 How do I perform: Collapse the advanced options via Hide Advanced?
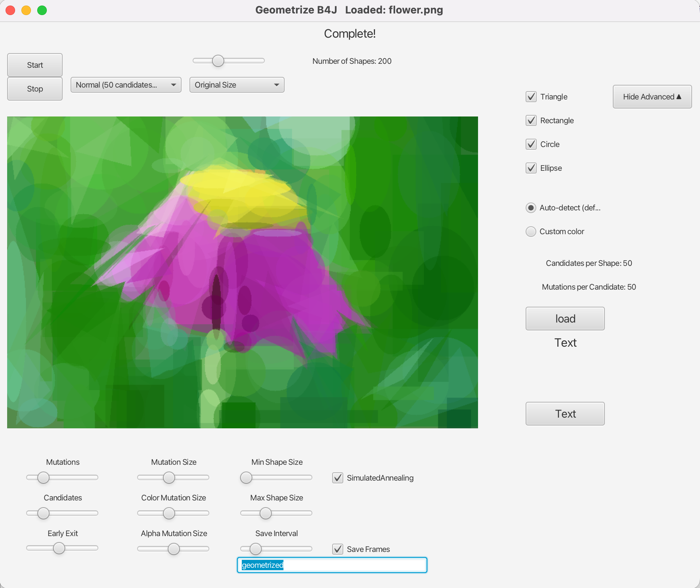click(652, 96)
